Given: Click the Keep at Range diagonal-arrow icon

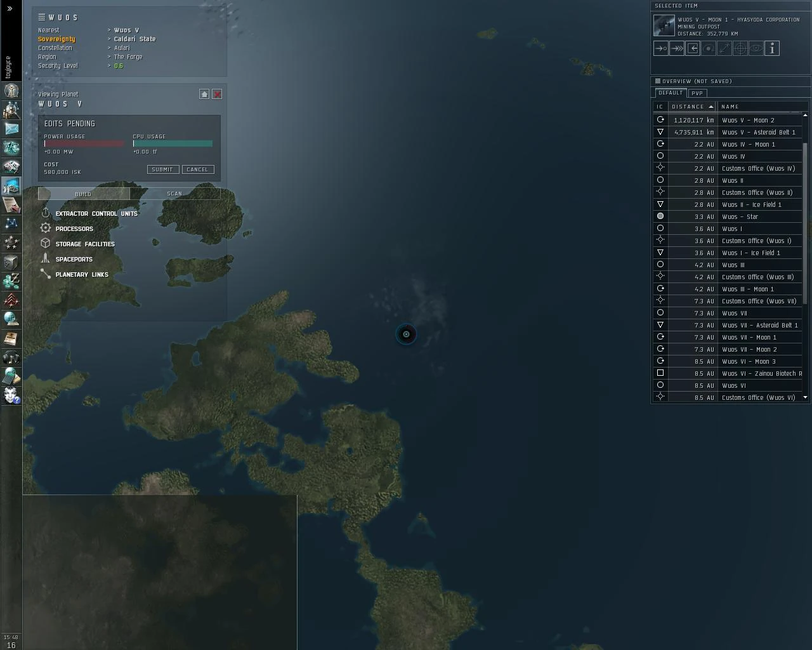Looking at the screenshot, I should 724,48.
